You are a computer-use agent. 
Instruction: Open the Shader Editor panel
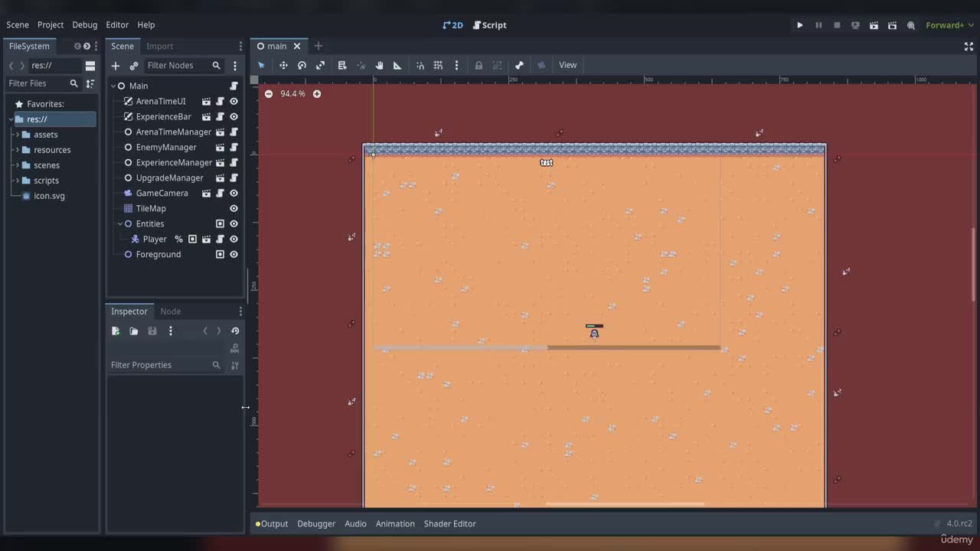pos(450,524)
